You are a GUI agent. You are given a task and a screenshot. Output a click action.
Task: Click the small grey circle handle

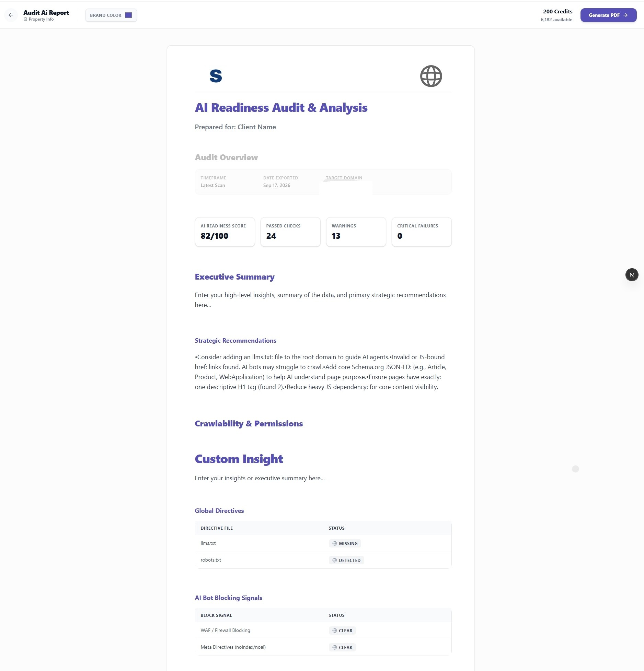[575, 469]
